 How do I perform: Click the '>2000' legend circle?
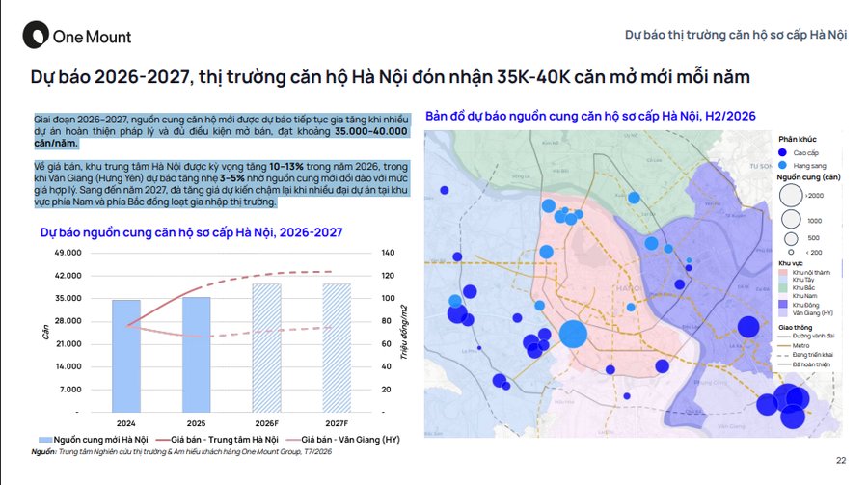point(791,195)
